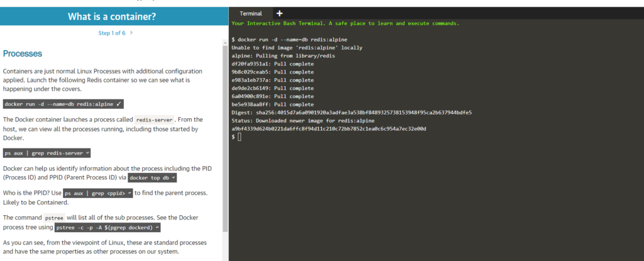Open a new terminal tab with plus icon
Viewport: 644px width, 261px height.
point(280,14)
